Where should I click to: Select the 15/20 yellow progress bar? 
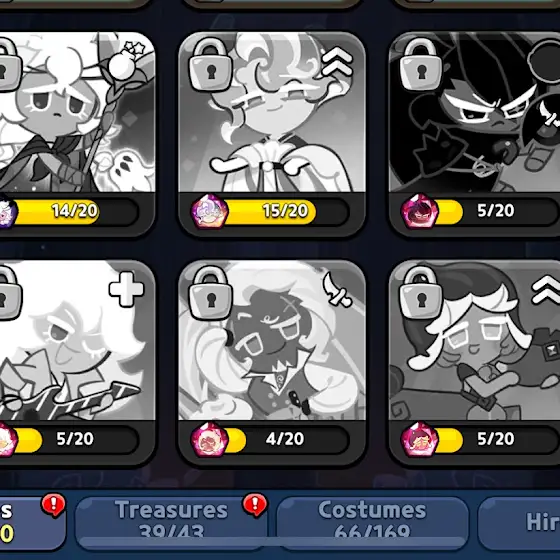pyautogui.click(x=283, y=211)
